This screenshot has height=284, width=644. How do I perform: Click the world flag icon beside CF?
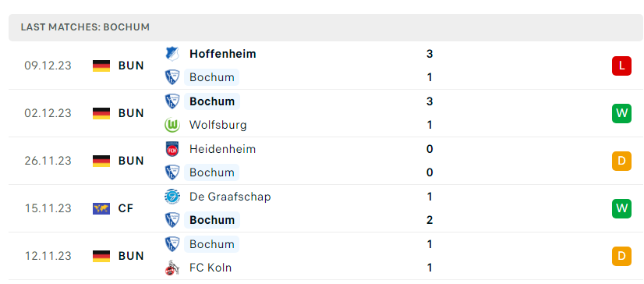pyautogui.click(x=101, y=208)
